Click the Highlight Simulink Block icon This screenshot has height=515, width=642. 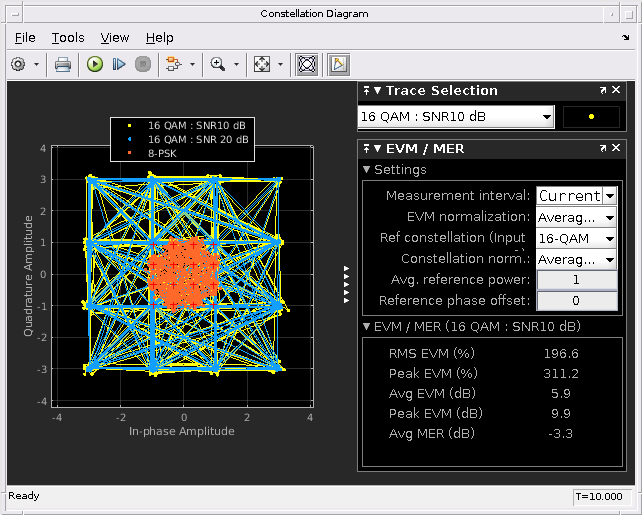172,64
